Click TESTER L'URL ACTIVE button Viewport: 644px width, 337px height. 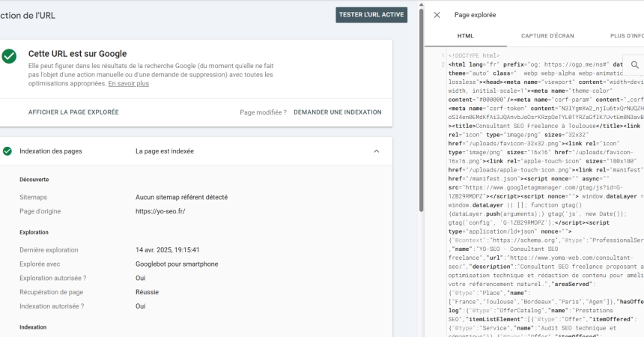(371, 15)
